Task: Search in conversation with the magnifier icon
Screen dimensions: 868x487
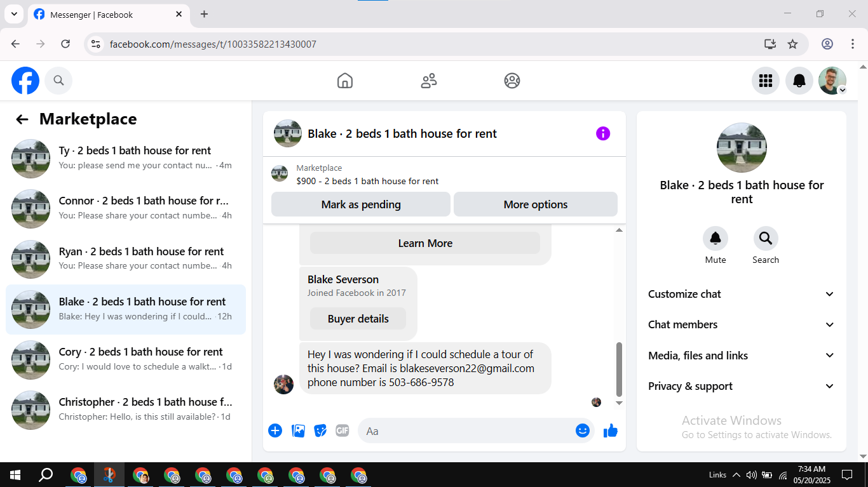Action: pos(766,238)
